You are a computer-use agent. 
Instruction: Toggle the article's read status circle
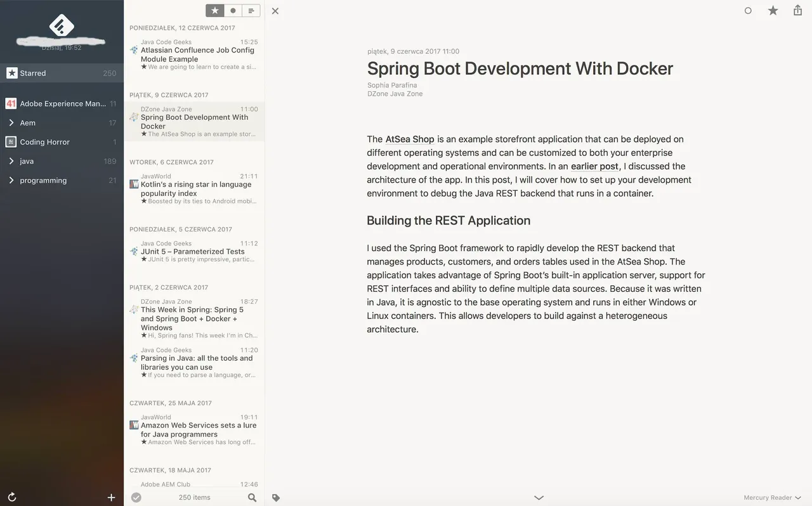pyautogui.click(x=748, y=11)
